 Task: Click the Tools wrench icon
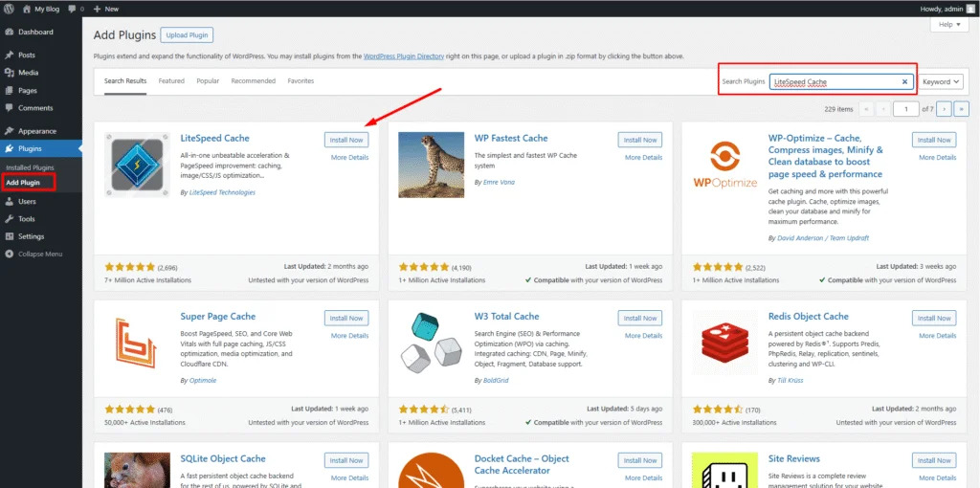[10, 219]
